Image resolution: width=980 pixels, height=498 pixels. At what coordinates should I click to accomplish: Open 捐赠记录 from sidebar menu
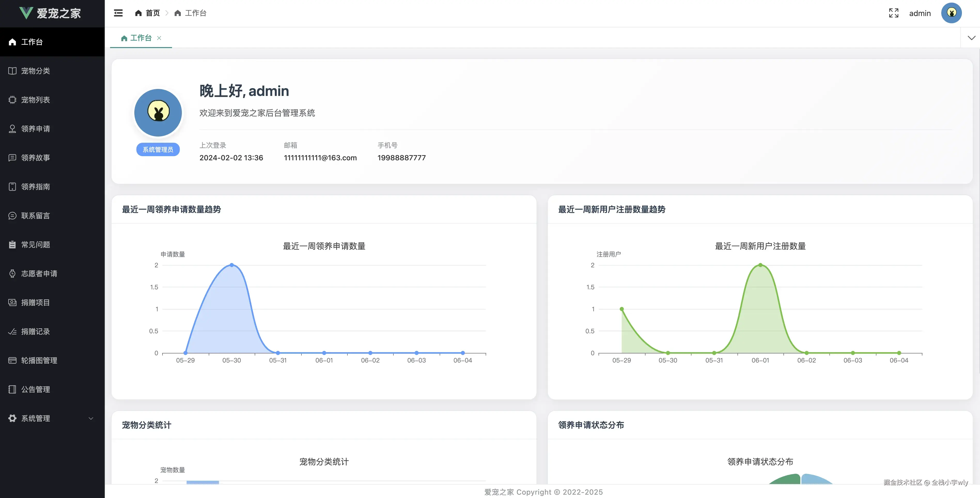pos(35,331)
